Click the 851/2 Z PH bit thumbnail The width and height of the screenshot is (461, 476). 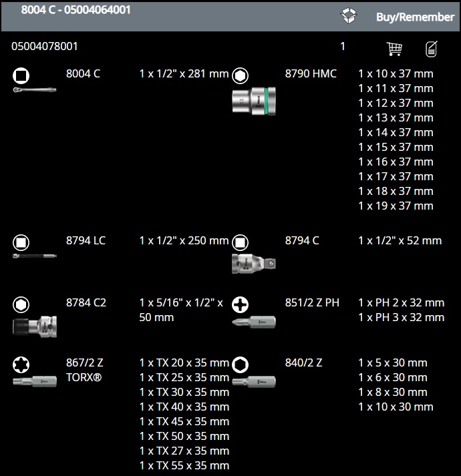(x=254, y=322)
